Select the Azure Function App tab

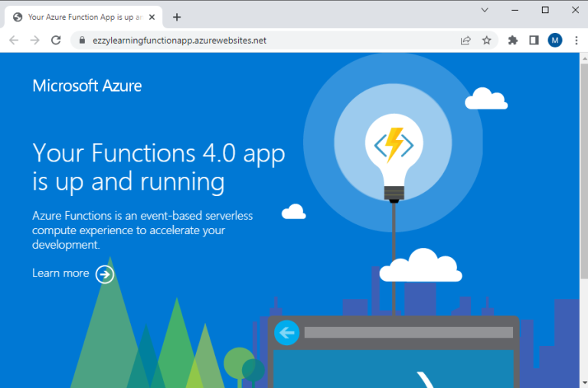pyautogui.click(x=80, y=17)
